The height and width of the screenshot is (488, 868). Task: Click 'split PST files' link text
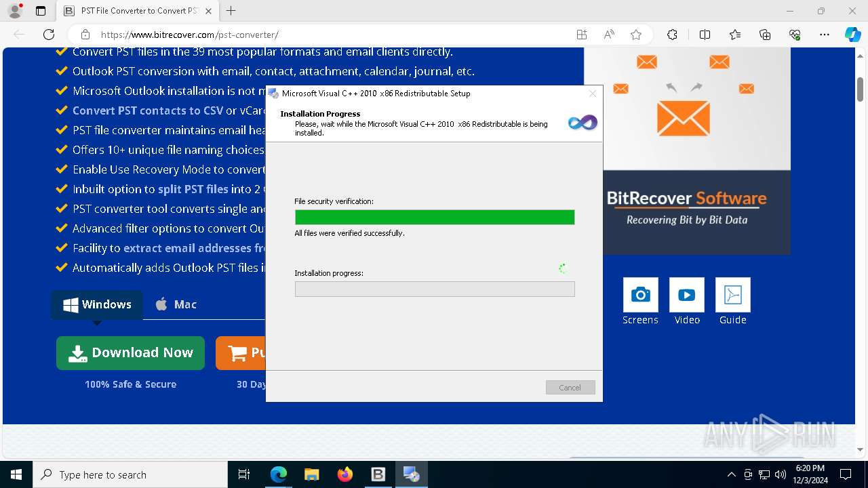pos(193,189)
